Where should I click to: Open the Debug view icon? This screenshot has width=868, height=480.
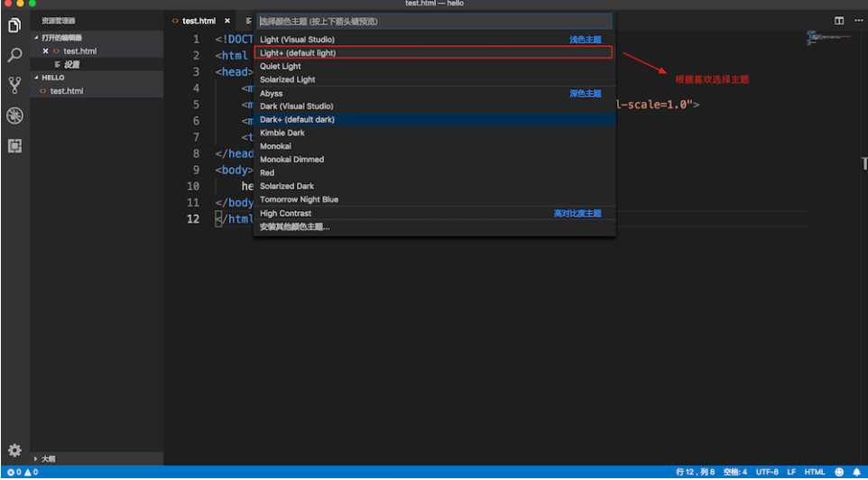[x=15, y=115]
